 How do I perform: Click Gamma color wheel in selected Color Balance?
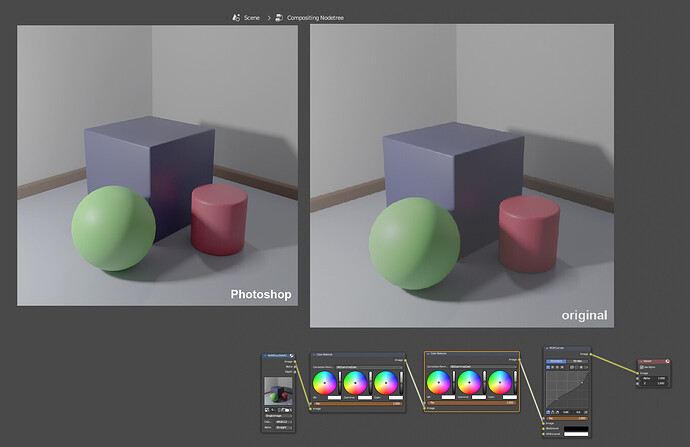coord(470,382)
